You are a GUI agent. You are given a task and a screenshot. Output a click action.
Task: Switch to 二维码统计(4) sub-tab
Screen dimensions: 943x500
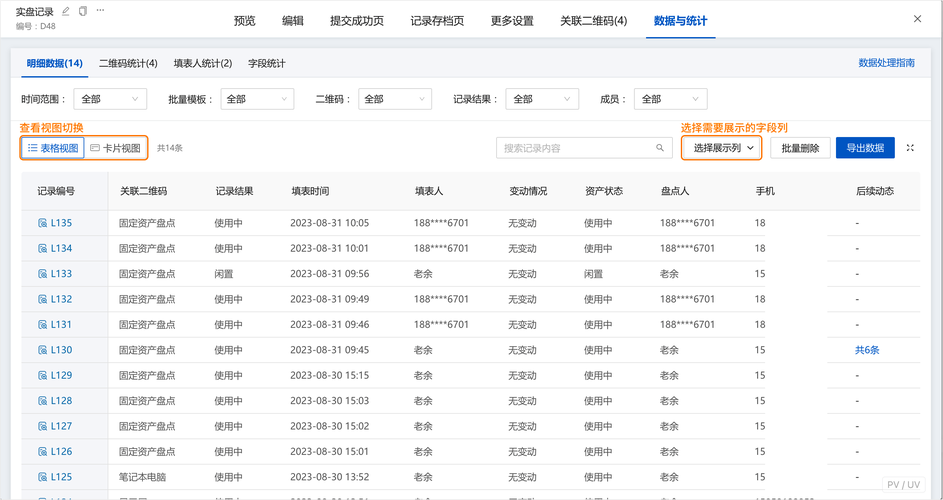[x=128, y=63]
